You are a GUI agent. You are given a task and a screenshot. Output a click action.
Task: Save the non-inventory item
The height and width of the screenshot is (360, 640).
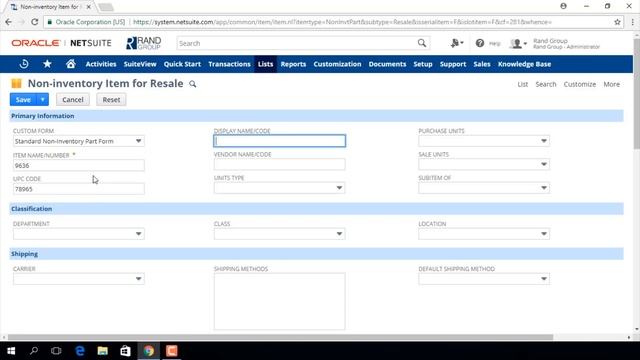(x=23, y=100)
